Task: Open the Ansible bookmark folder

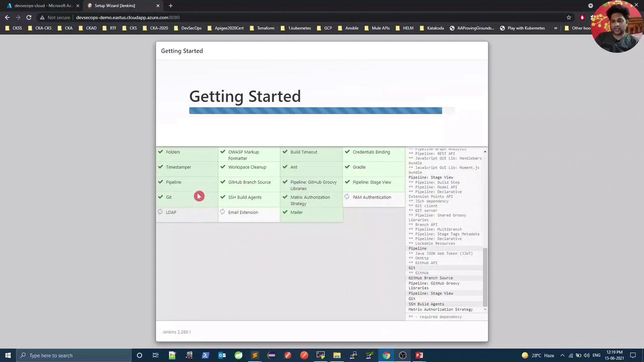Action: [x=348, y=28]
